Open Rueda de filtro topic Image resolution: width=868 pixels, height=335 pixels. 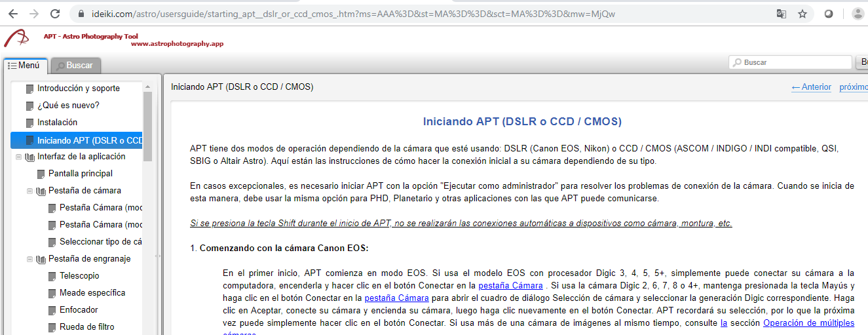tap(87, 327)
